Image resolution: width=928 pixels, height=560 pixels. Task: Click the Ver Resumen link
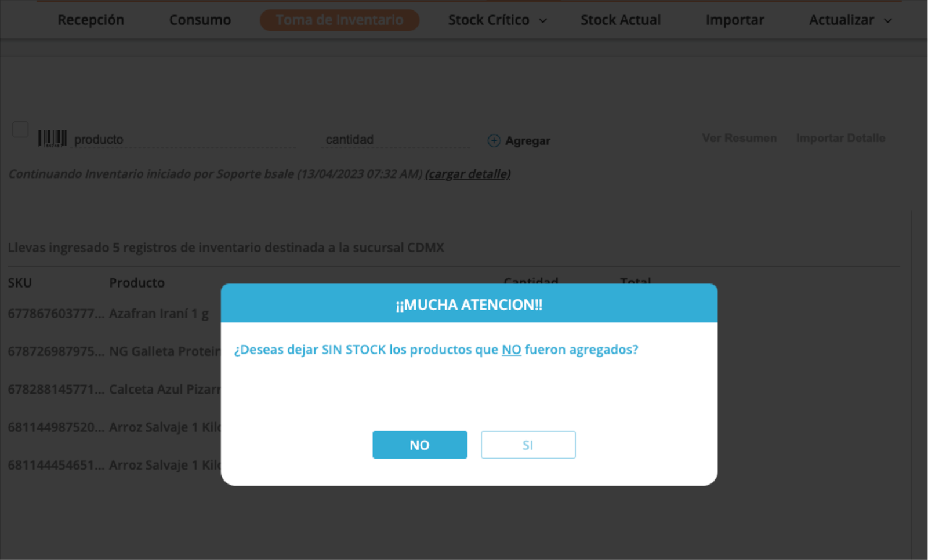pos(739,138)
